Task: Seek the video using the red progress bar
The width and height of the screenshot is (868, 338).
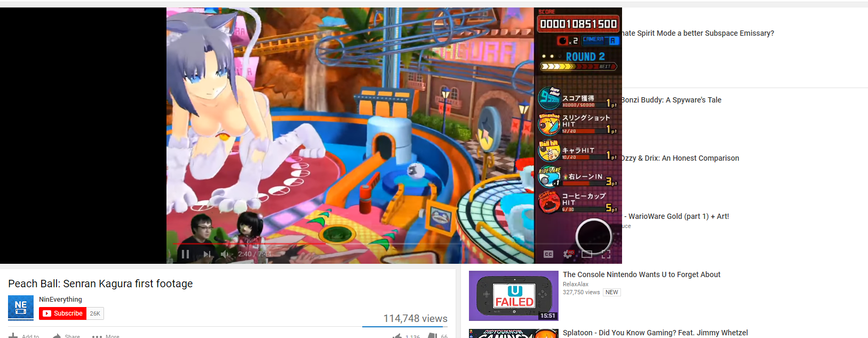Action: pos(394,243)
